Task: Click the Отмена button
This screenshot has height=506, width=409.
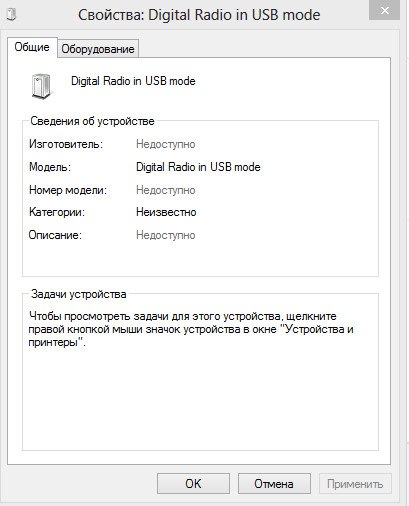Action: click(274, 484)
